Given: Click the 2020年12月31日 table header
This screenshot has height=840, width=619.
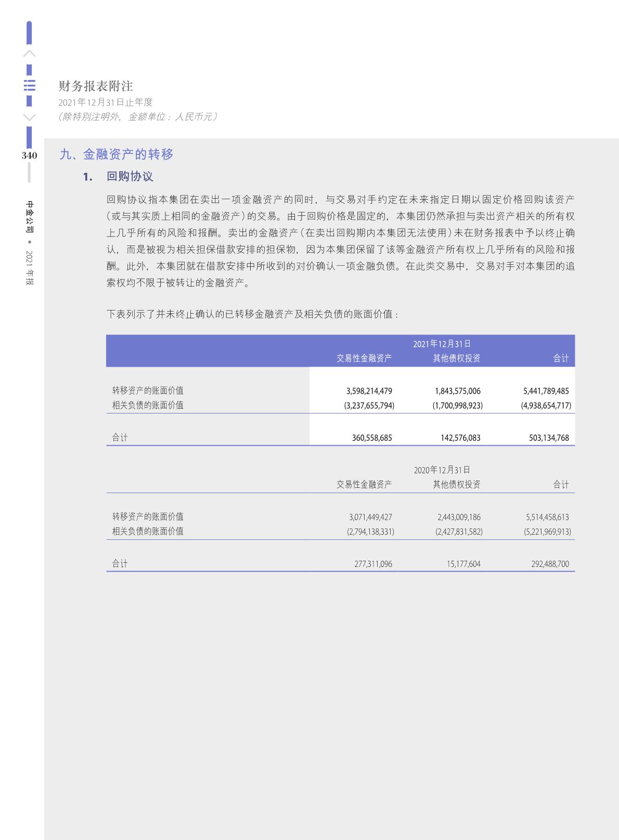Looking at the screenshot, I should (x=442, y=470).
